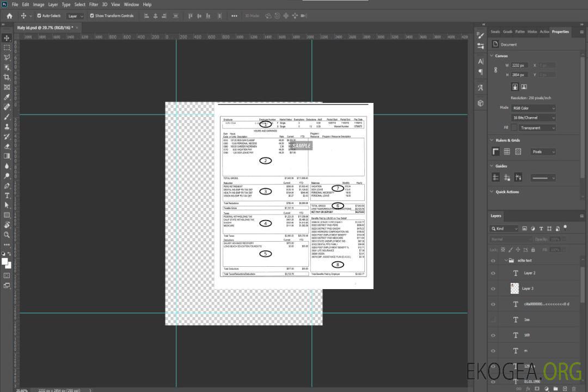
Task: Select Layer 3 thumbnail
Action: tap(515, 289)
